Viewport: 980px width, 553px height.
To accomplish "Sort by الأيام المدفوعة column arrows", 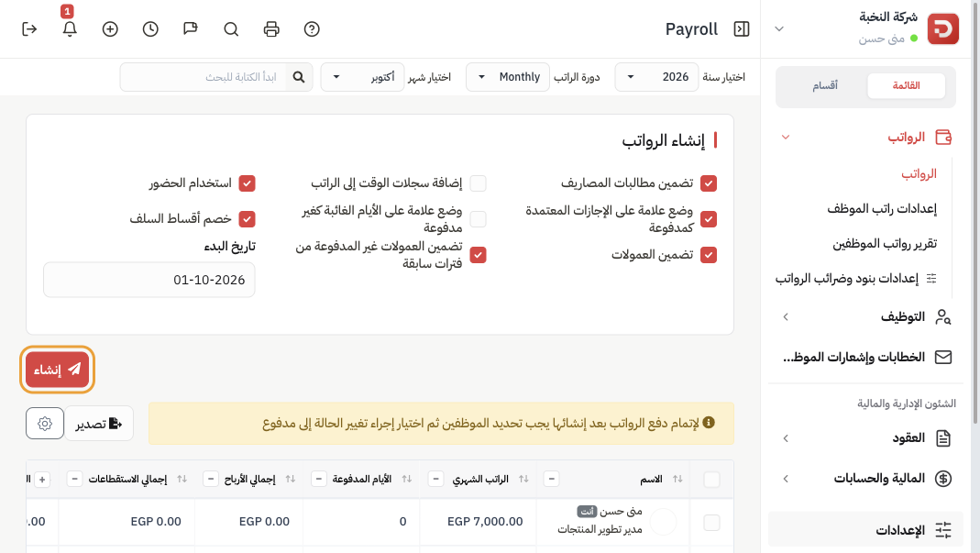I will click(x=407, y=480).
